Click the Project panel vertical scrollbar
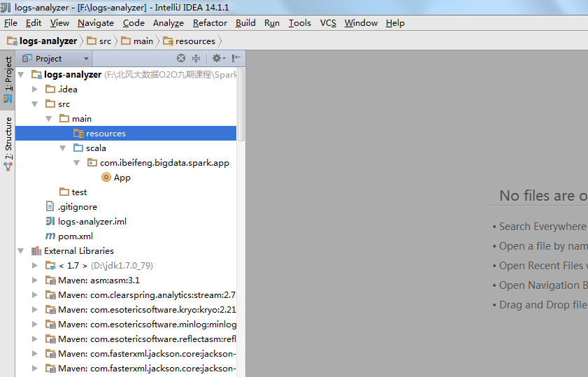The height and width of the screenshot is (377, 588). (x=241, y=104)
